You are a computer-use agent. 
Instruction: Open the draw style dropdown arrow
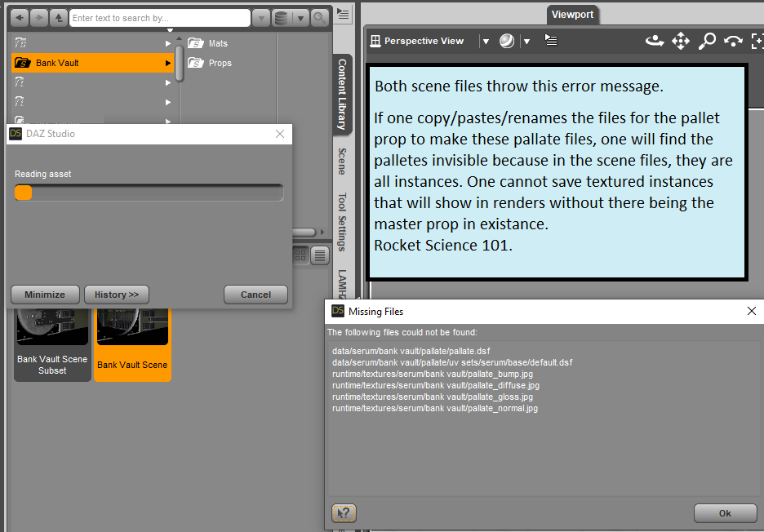coord(526,42)
